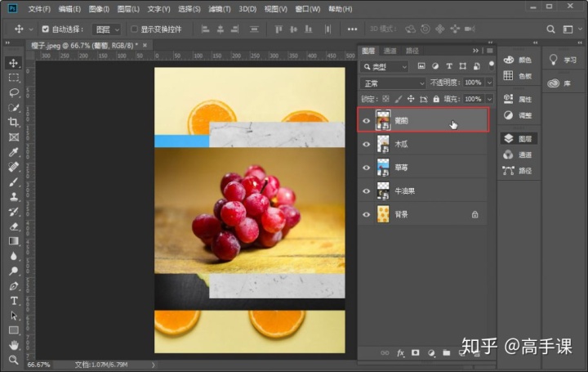Hide the 牛油果 layer

click(367, 191)
